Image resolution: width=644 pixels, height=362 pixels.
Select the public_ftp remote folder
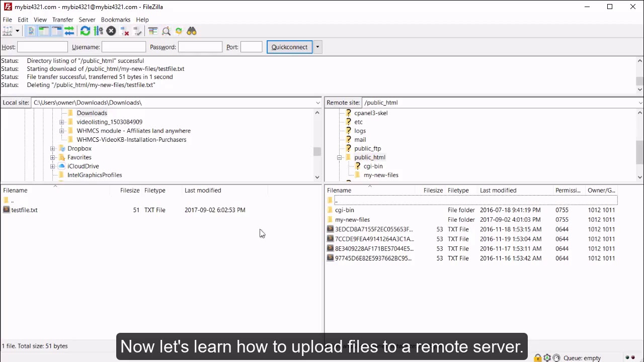point(367,148)
